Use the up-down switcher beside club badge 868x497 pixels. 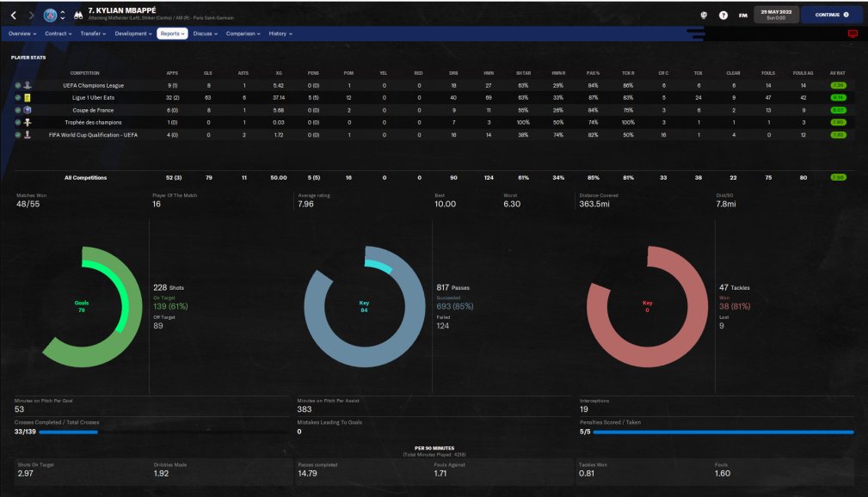coord(63,15)
